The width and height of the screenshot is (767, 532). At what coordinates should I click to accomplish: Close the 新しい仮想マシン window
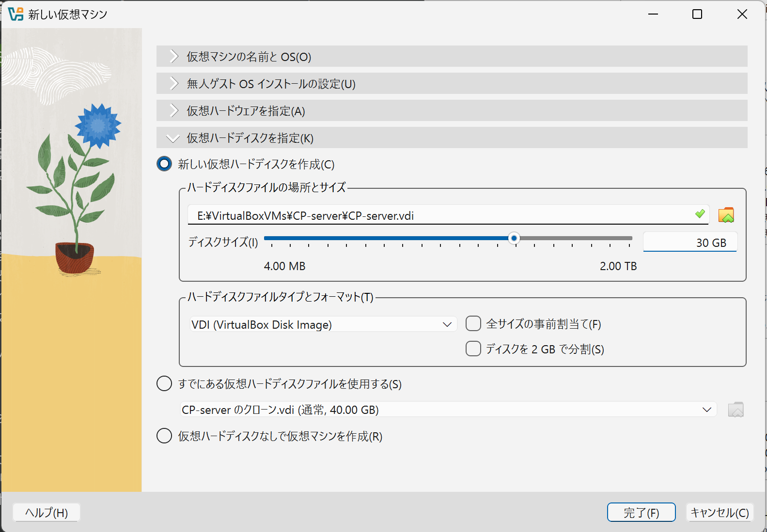742,14
